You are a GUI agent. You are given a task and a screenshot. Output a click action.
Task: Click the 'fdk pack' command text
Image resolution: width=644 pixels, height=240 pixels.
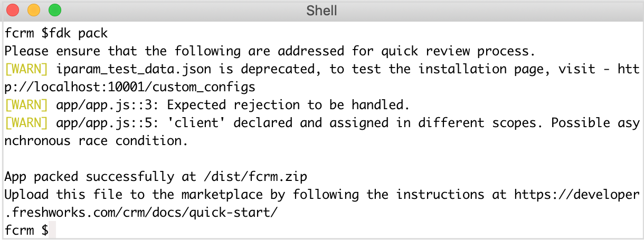point(78,34)
